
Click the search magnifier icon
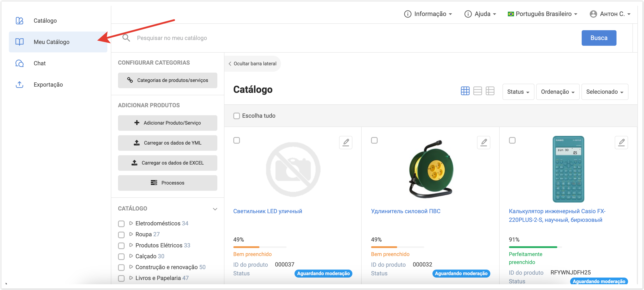click(126, 38)
